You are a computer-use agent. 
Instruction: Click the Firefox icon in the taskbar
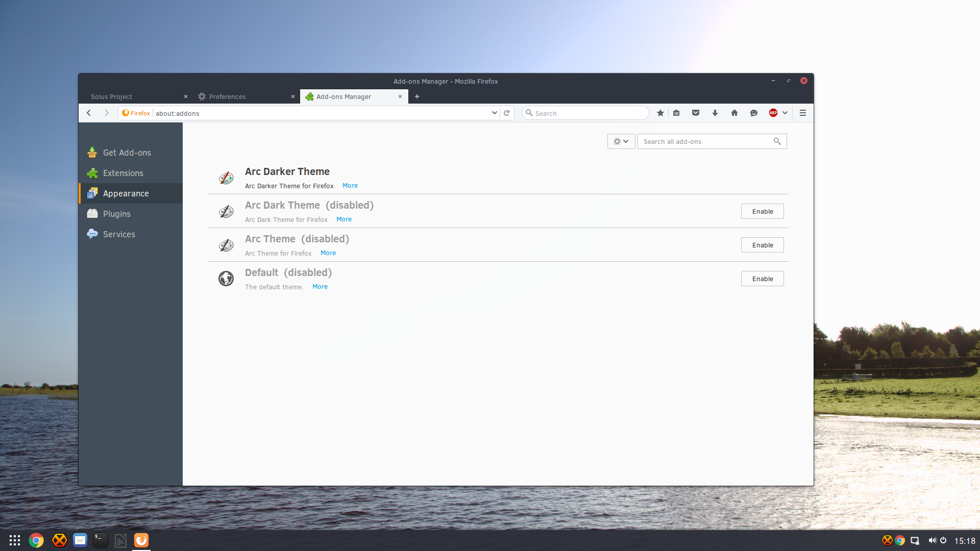(141, 540)
